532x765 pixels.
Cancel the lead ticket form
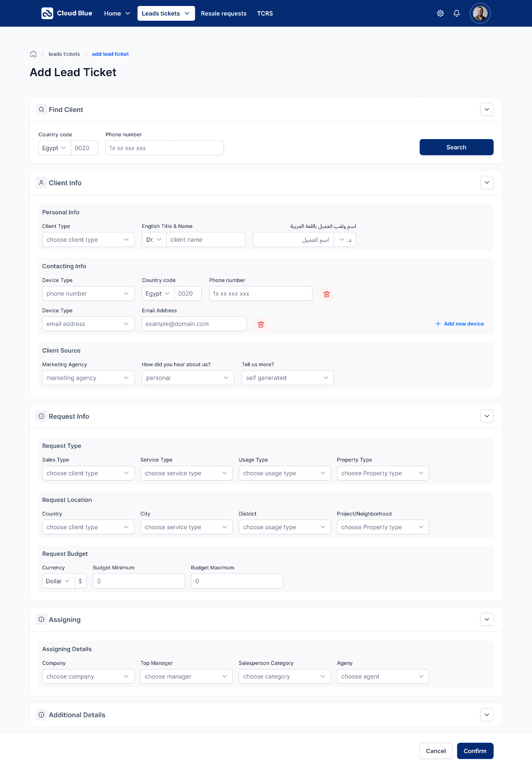[436, 751]
